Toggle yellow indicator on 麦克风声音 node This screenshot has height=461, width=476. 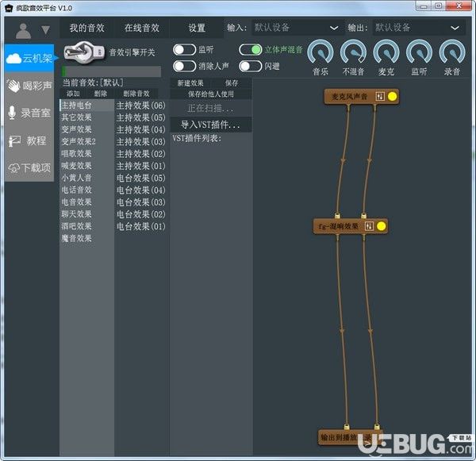tap(392, 97)
